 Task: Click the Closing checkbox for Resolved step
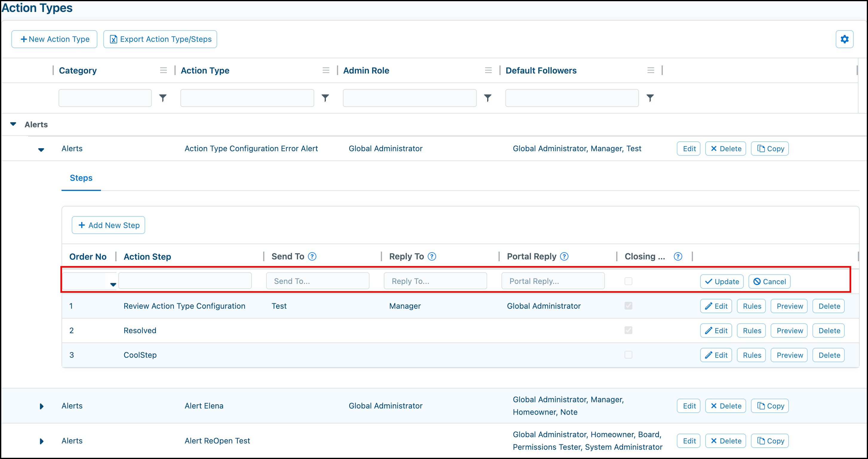[x=628, y=330]
